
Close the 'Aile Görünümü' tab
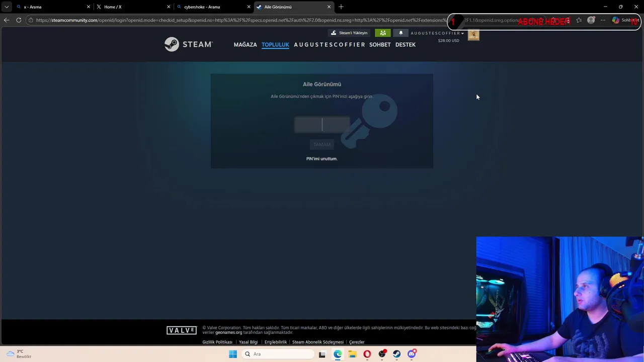point(329,7)
